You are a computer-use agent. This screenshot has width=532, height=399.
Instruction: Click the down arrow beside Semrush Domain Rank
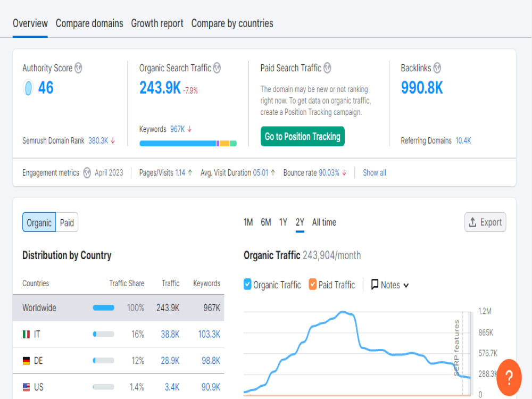(113, 140)
